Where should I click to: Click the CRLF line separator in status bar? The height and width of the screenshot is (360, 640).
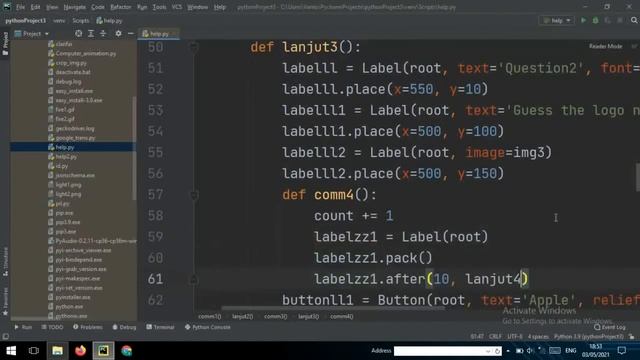pyautogui.click(x=495, y=337)
